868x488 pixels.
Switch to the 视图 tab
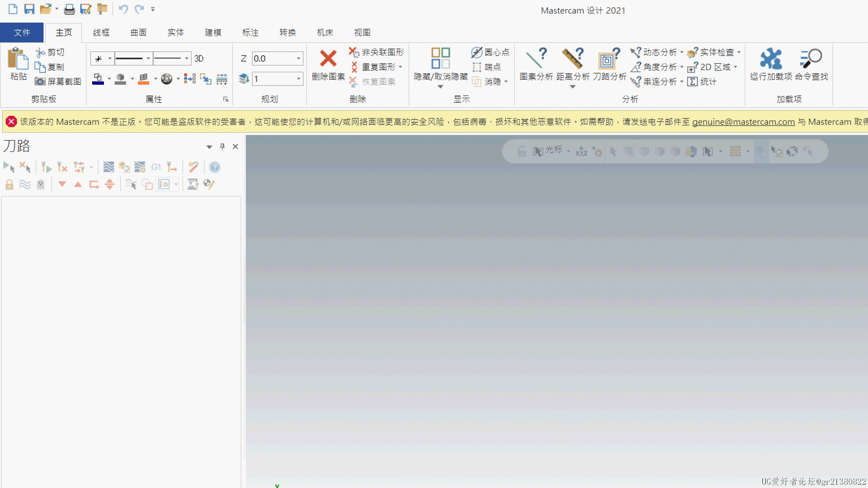(x=362, y=32)
